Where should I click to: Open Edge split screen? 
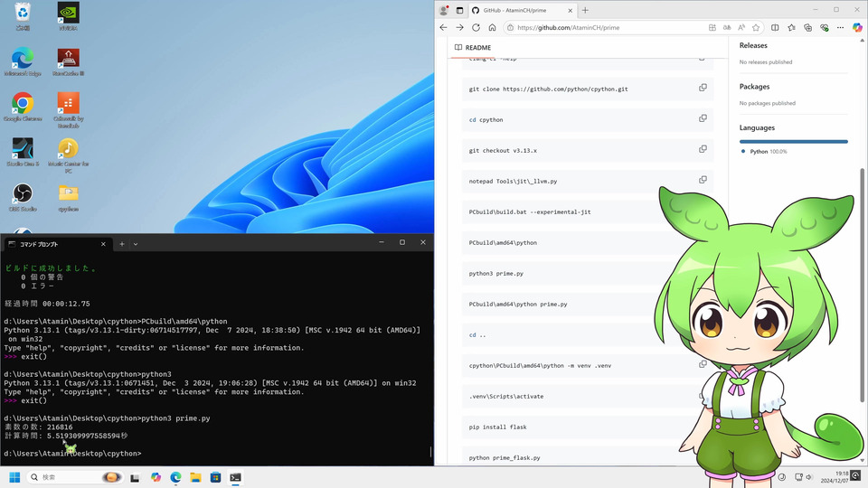point(775,27)
